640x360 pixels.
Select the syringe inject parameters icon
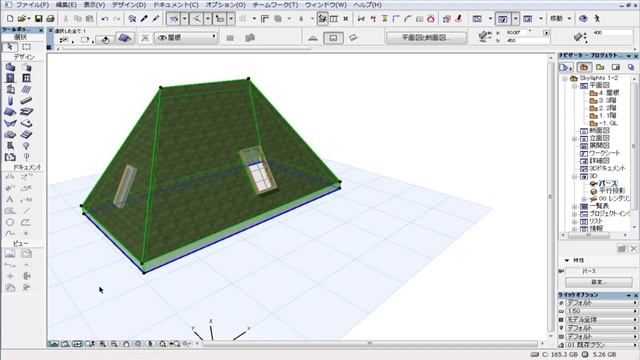tap(156, 19)
